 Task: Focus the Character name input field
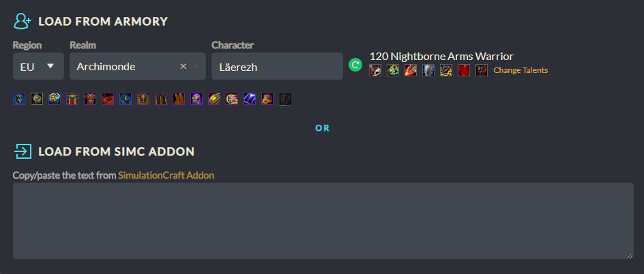[277, 66]
